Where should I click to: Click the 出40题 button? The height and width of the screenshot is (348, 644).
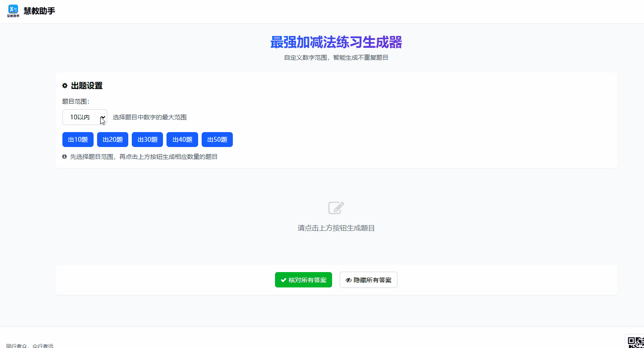(182, 140)
